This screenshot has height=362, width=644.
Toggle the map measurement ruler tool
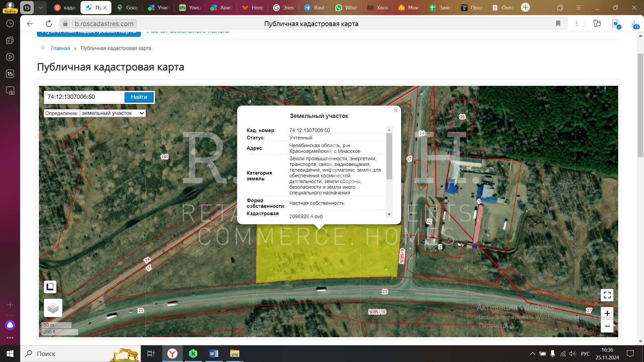tap(50, 287)
